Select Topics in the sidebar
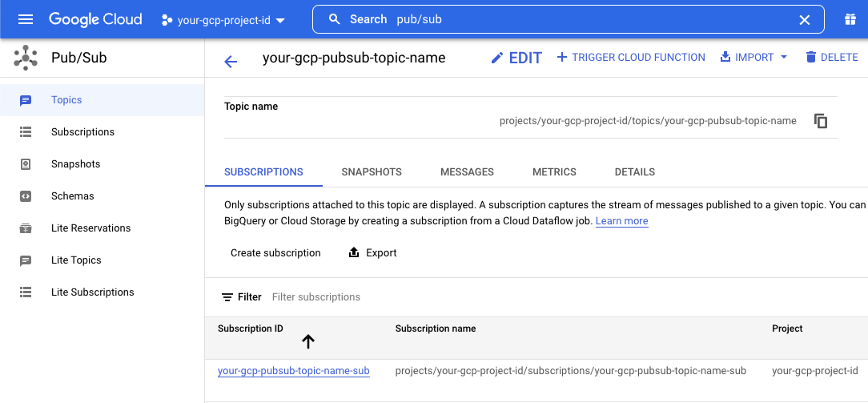The image size is (868, 403). [x=102, y=100]
